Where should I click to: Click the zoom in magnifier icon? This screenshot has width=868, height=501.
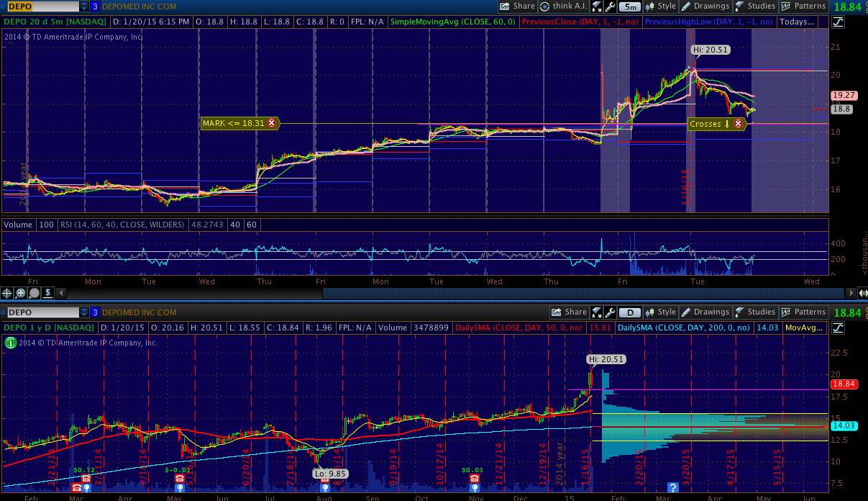click(x=21, y=293)
